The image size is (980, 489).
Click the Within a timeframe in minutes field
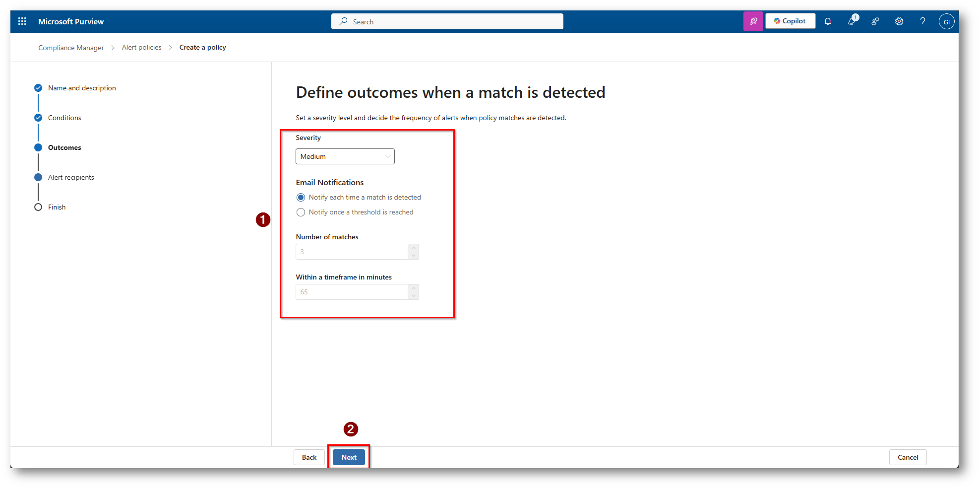357,292
